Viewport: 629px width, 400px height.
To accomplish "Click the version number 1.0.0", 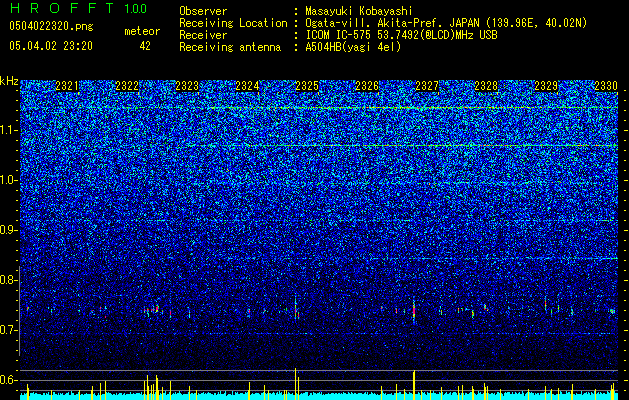I will 136,9.
